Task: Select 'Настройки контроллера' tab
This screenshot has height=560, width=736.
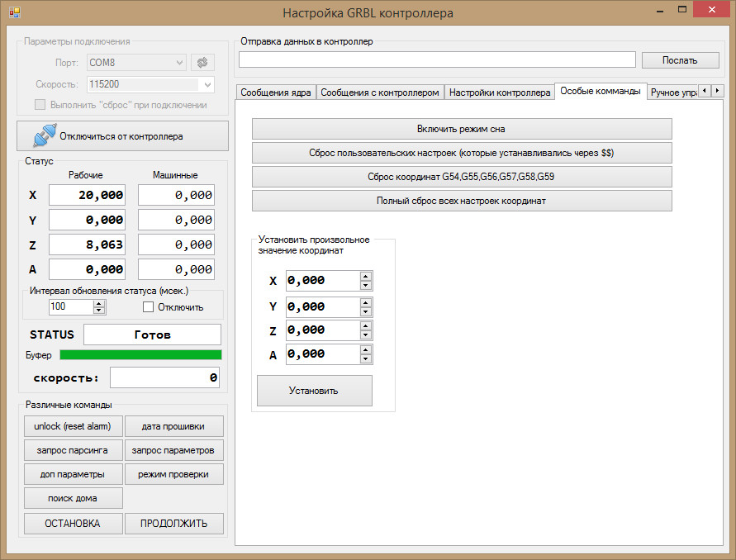Action: click(x=500, y=93)
